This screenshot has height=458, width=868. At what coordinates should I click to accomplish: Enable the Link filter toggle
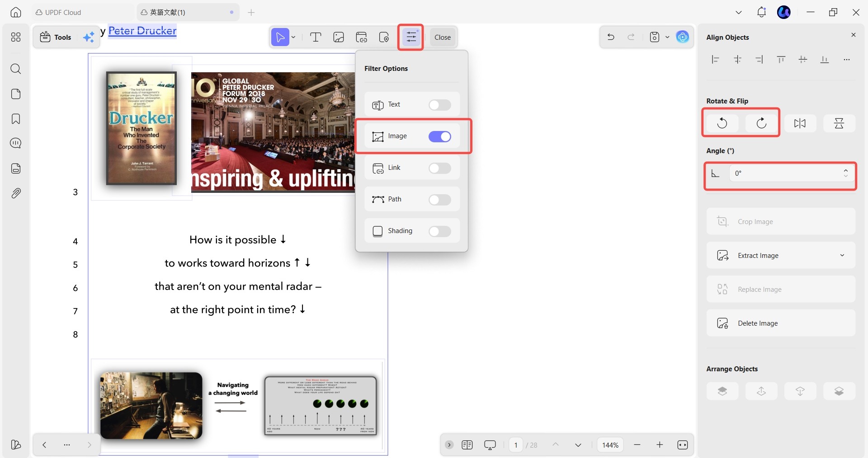pos(439,168)
